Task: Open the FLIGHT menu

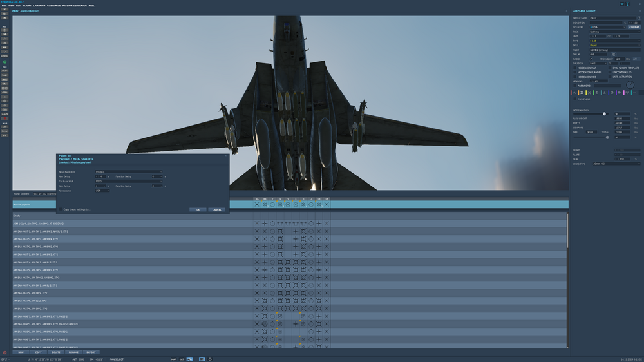Action: (27, 6)
